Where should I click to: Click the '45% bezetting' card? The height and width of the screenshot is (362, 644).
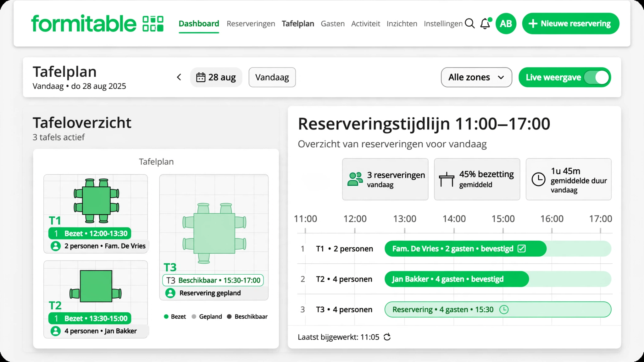[x=477, y=179]
